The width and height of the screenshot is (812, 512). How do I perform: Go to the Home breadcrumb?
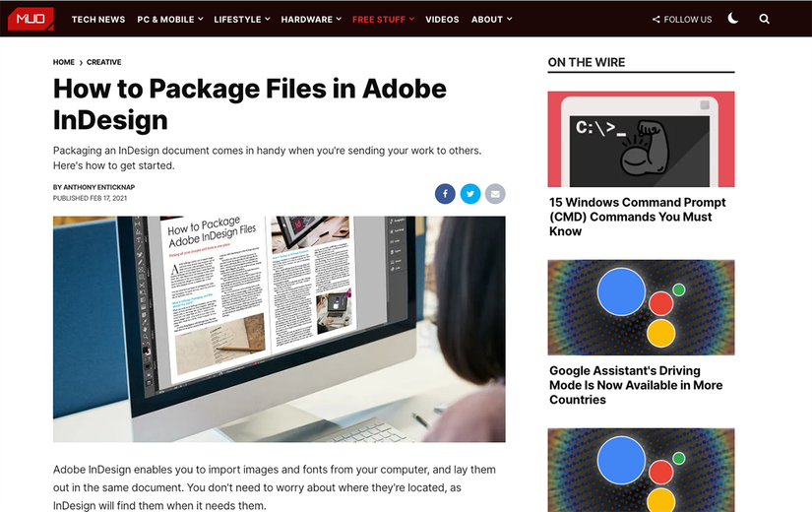click(x=64, y=62)
